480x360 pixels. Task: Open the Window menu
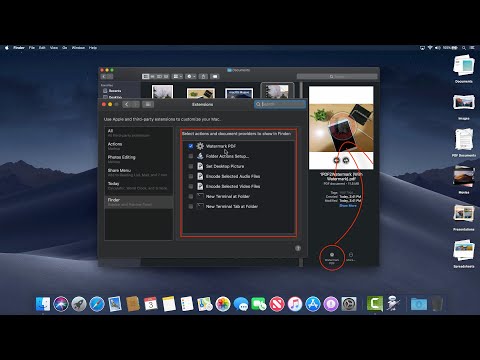click(x=78, y=48)
